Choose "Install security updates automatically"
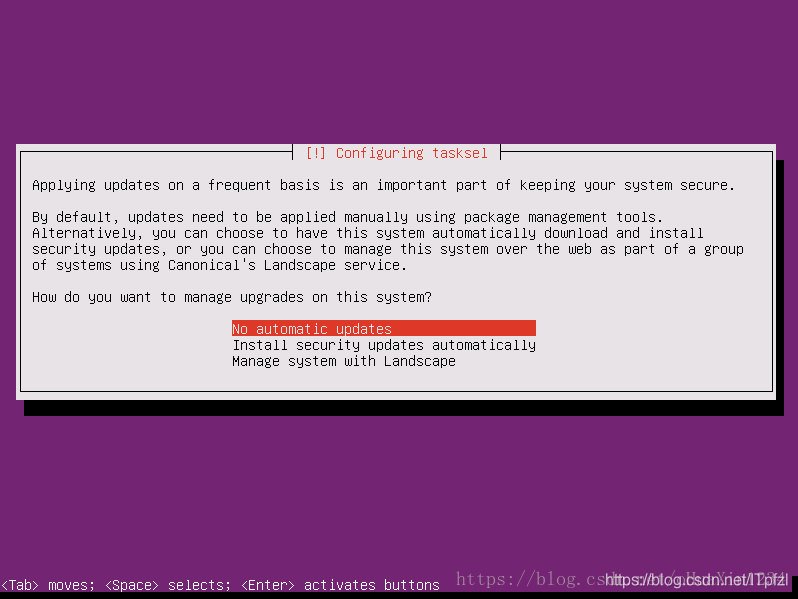 click(x=384, y=345)
